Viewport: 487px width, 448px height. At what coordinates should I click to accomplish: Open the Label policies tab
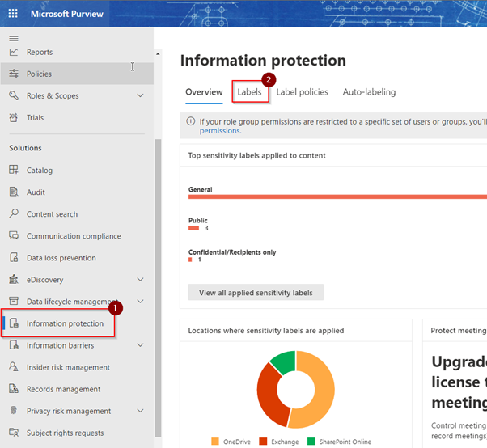click(302, 92)
